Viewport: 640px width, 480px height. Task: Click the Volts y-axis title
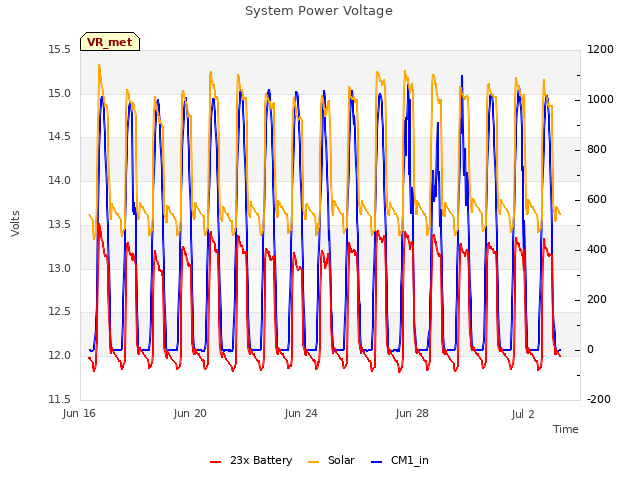pos(15,223)
